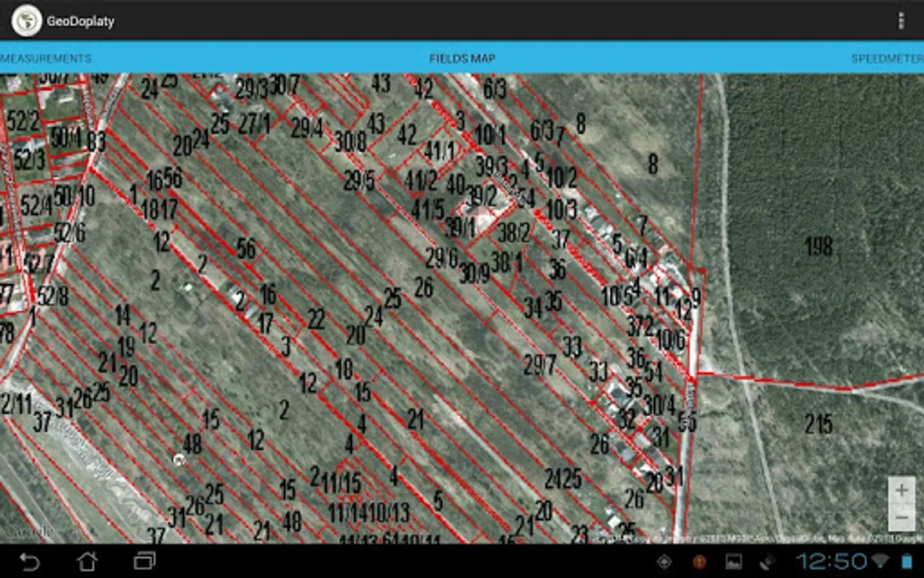Select forest parcel labeled 198

click(x=819, y=246)
